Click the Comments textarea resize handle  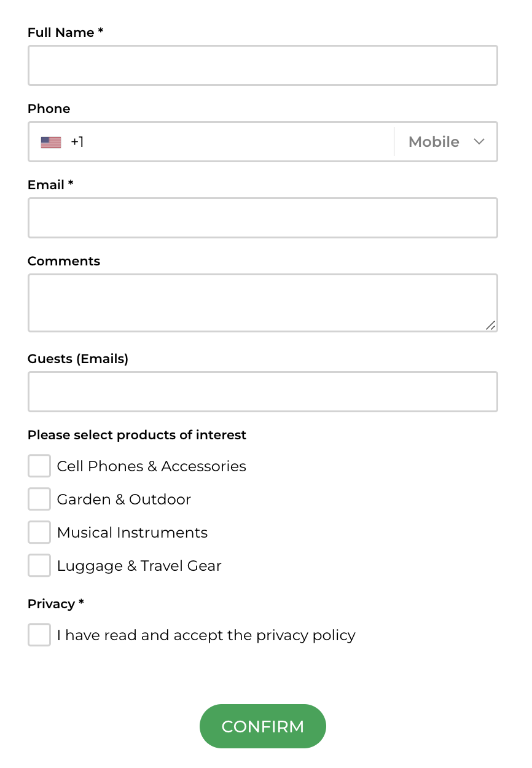490,325
